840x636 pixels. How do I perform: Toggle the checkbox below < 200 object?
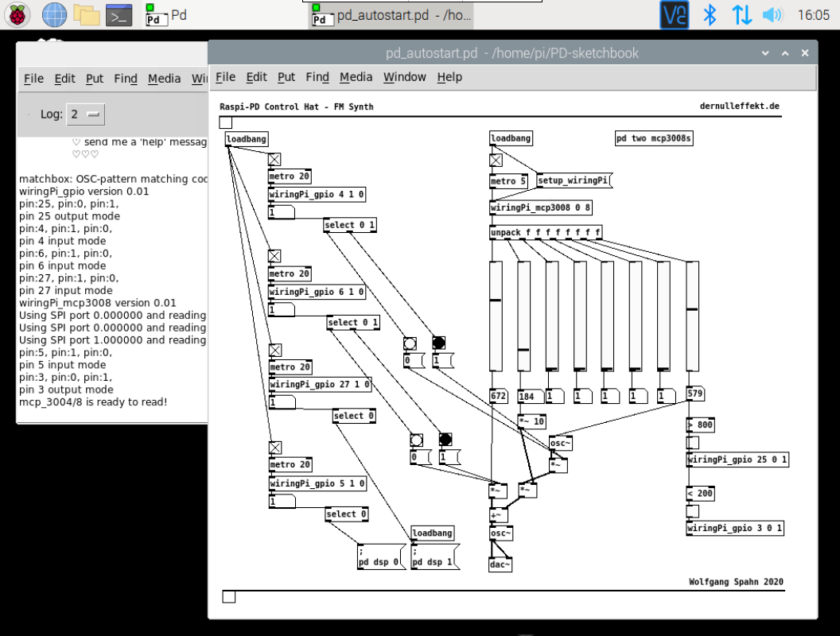coord(693,511)
